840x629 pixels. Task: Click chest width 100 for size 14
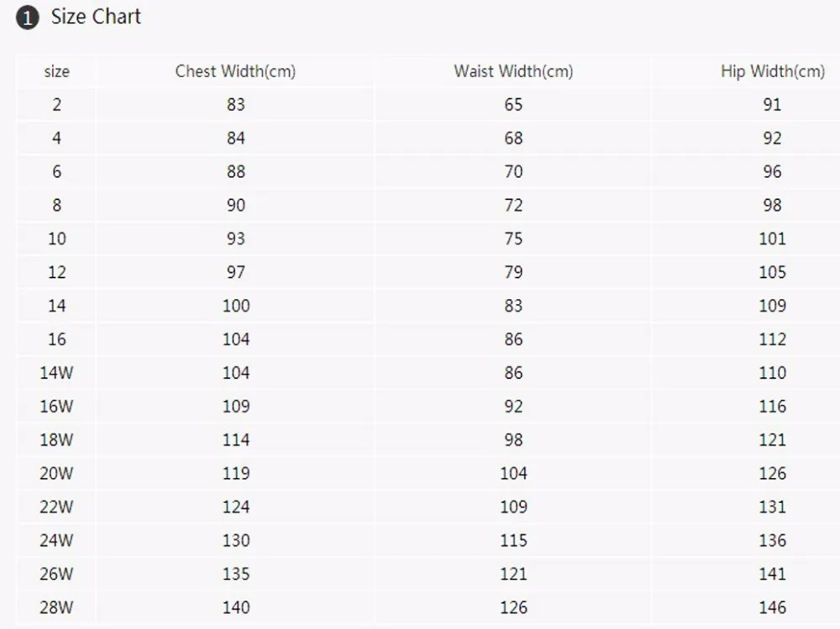point(236,306)
